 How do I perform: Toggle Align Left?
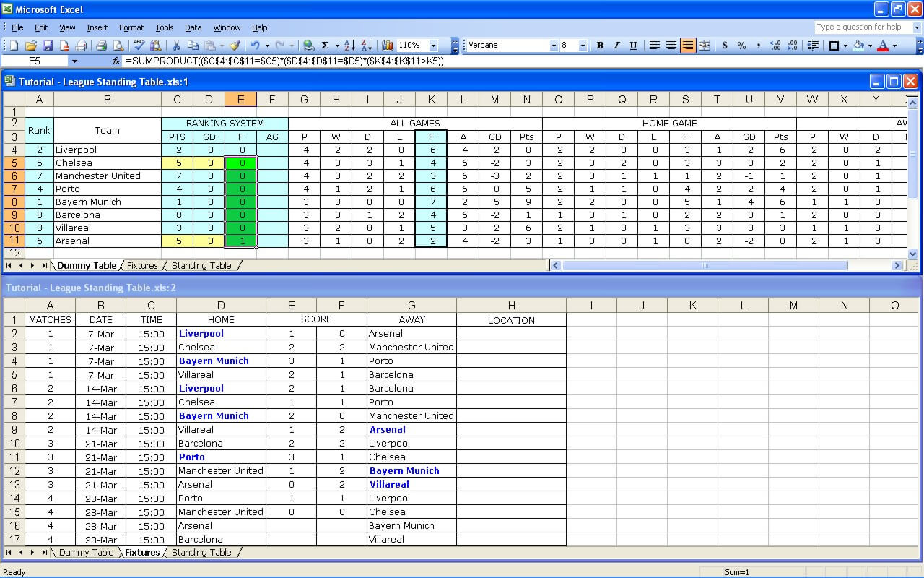654,46
